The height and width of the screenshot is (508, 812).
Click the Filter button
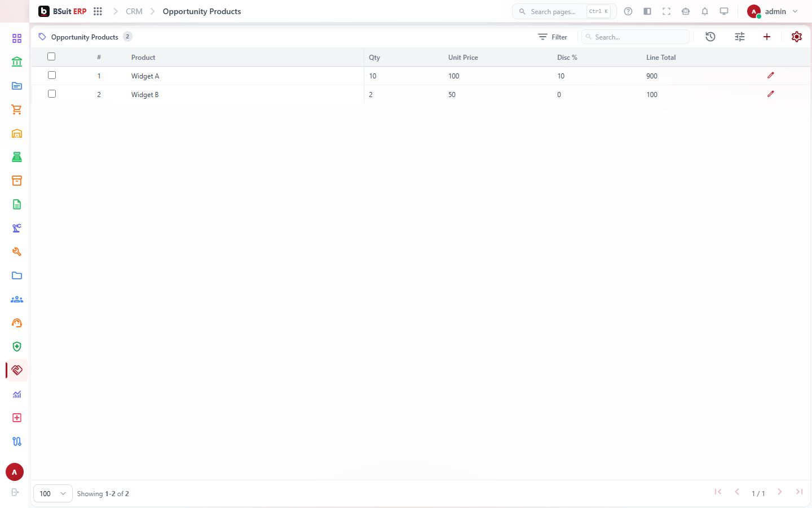[553, 37]
